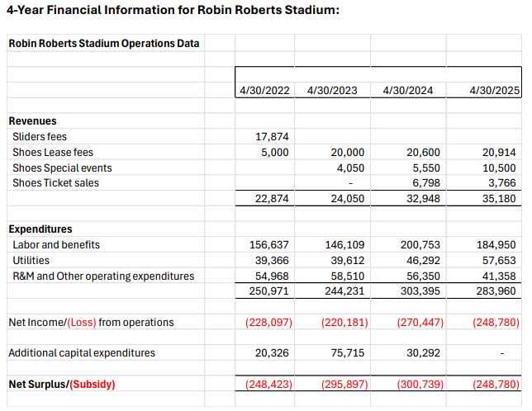Viewport: 532px width, 411px height.
Task: Click the Ticket sales value 3,766
Action: tap(502, 183)
